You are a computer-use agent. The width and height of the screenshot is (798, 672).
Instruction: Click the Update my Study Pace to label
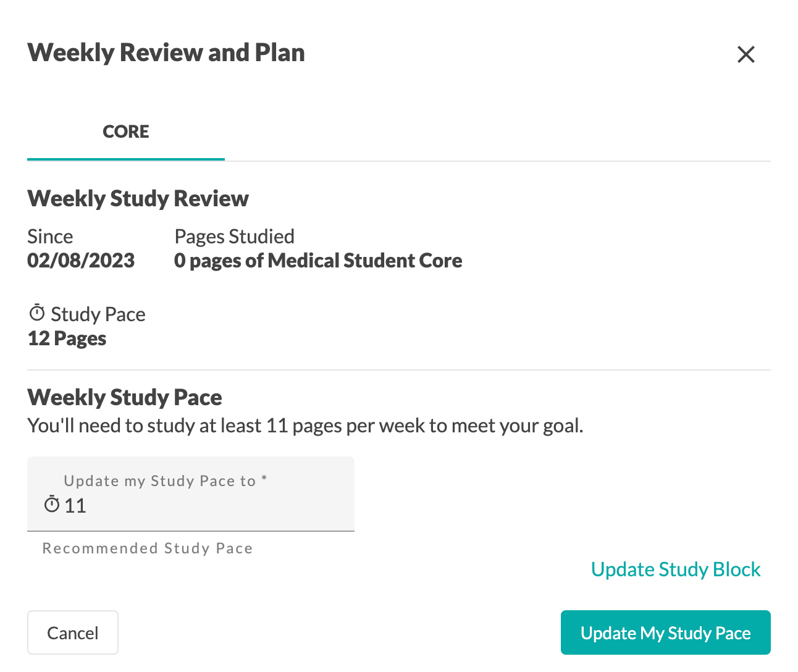tap(166, 481)
